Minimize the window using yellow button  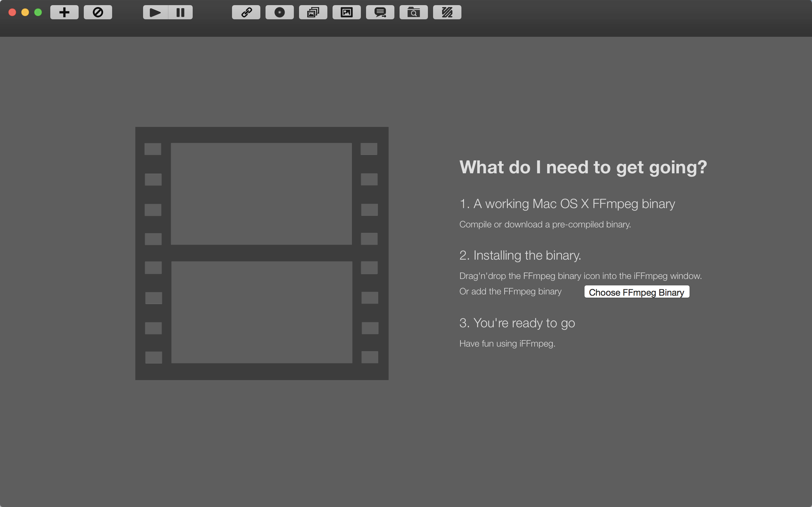(25, 13)
